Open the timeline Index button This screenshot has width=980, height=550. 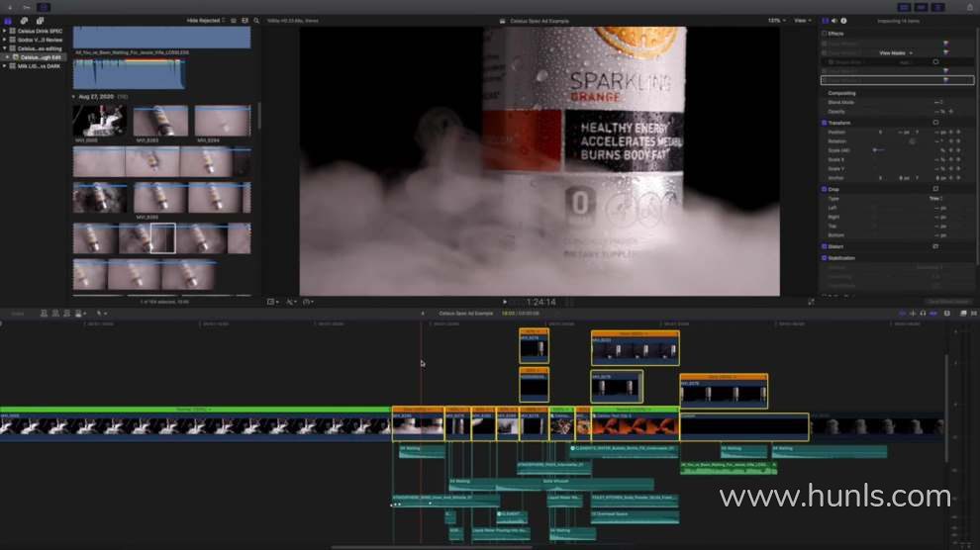tap(18, 314)
